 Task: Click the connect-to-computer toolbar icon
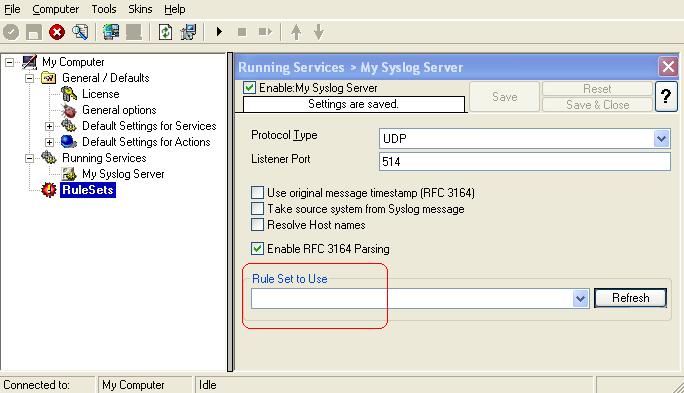pos(111,32)
